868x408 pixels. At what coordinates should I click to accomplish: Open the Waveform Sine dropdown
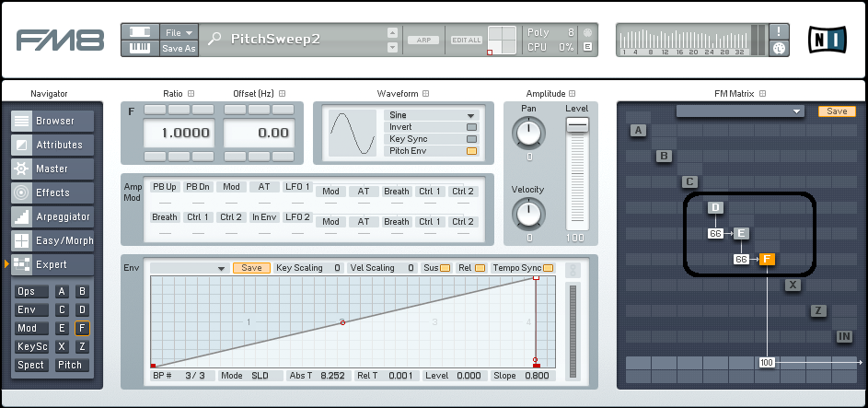(x=431, y=115)
